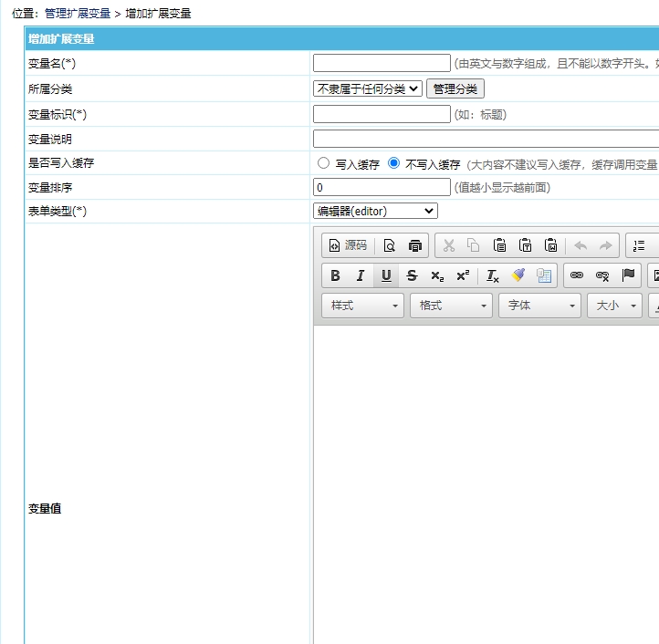
Task: Apply italic formatting in editor
Action: point(361,275)
